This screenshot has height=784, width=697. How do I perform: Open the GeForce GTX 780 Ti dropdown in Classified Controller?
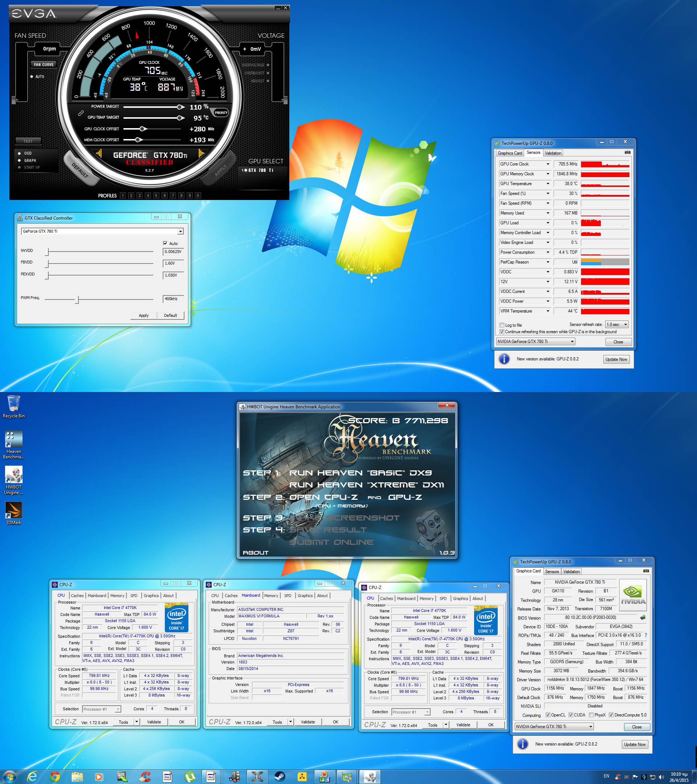180,231
